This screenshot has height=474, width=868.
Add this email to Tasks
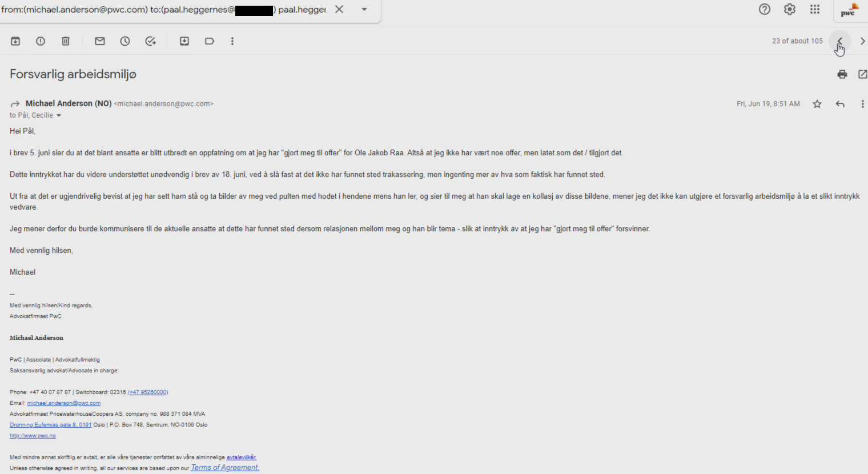point(151,41)
